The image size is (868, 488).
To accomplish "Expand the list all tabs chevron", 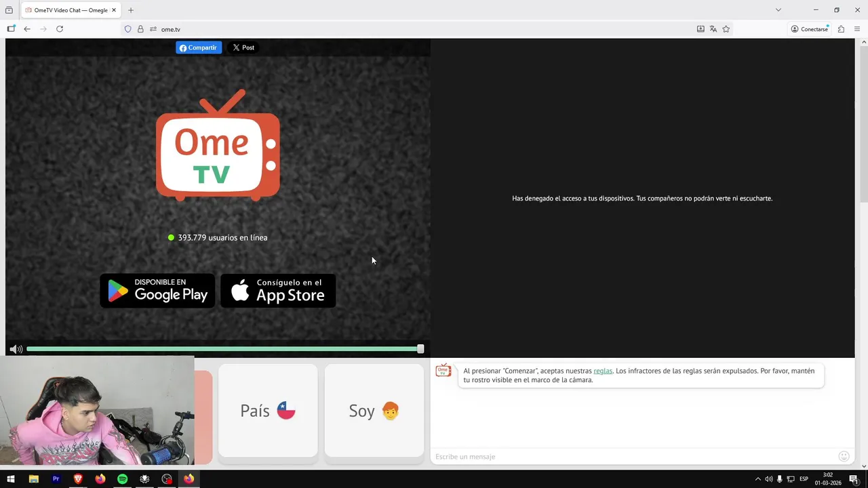I will (778, 10).
